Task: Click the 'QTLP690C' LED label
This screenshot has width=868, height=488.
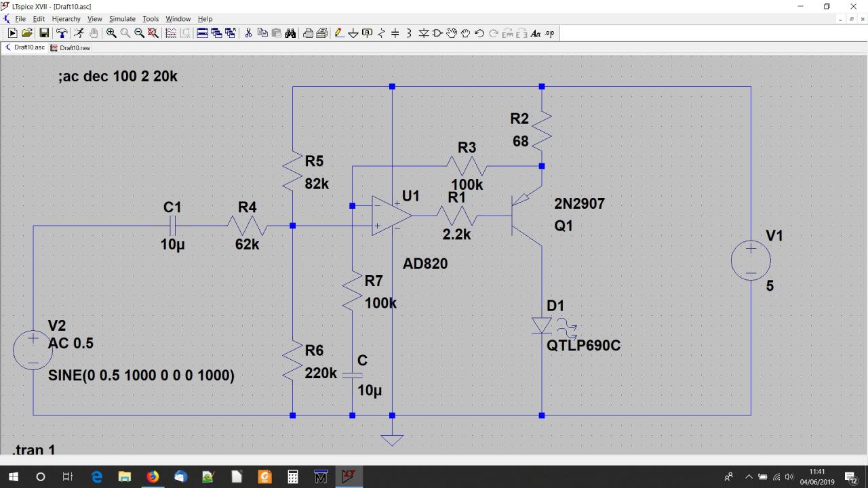Action: (x=584, y=345)
